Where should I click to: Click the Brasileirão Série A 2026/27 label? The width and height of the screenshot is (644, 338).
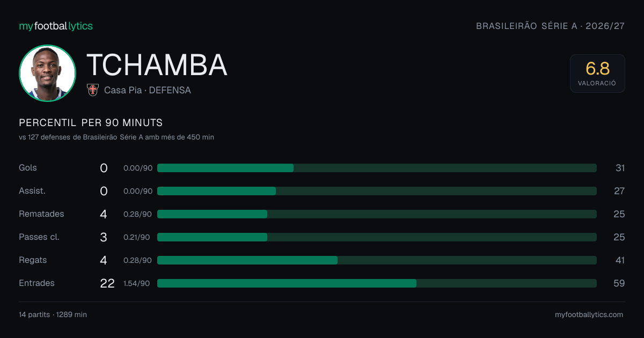tap(550, 26)
